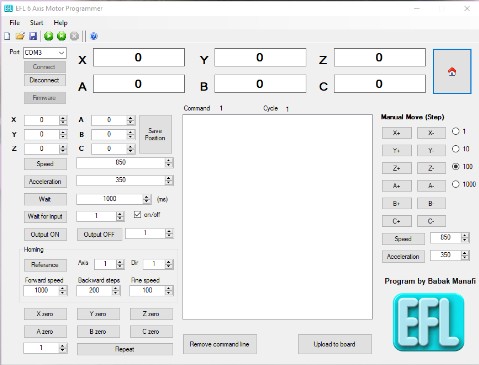The height and width of the screenshot is (365, 479).
Task: Click the red Home icon button
Action: tap(452, 71)
